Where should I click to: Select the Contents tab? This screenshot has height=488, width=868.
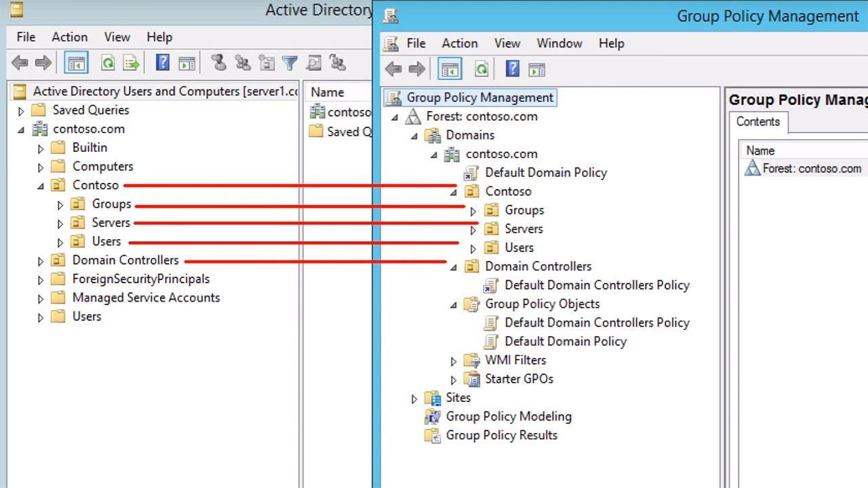758,122
